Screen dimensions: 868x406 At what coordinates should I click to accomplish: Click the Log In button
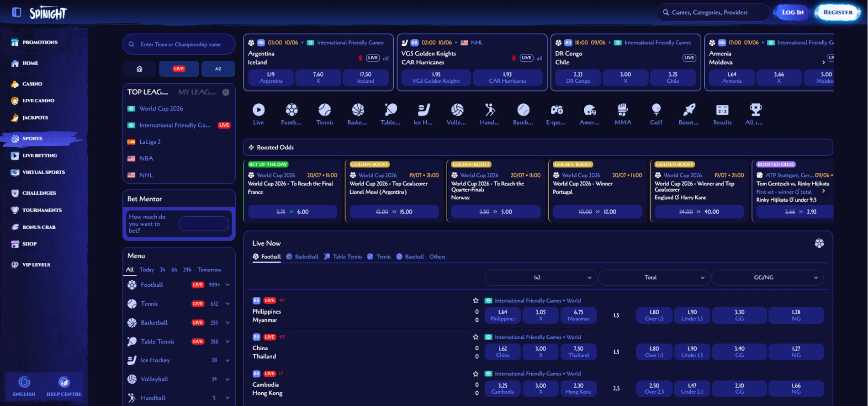click(793, 12)
